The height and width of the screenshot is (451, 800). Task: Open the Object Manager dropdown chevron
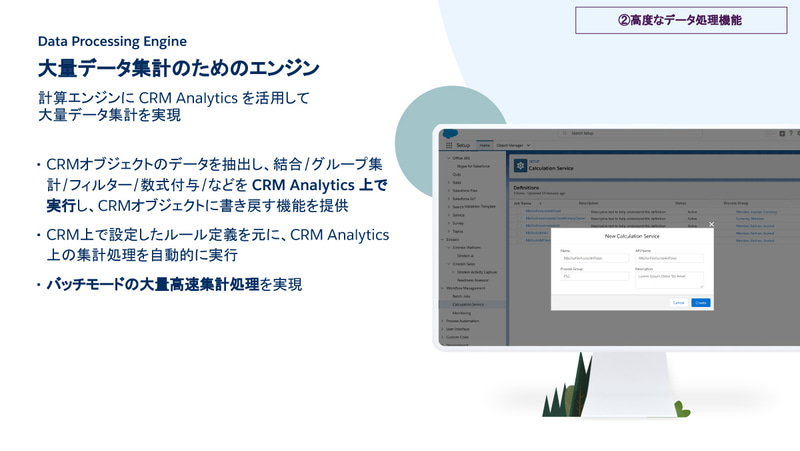pos(529,145)
